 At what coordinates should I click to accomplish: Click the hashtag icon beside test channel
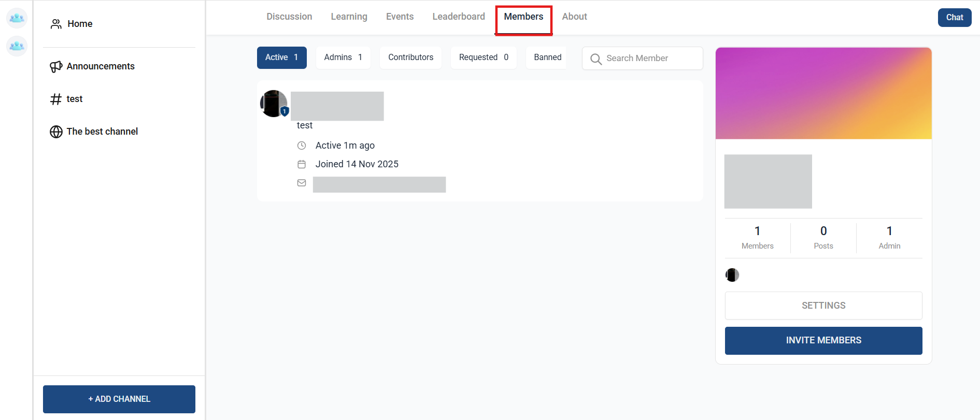click(56, 99)
